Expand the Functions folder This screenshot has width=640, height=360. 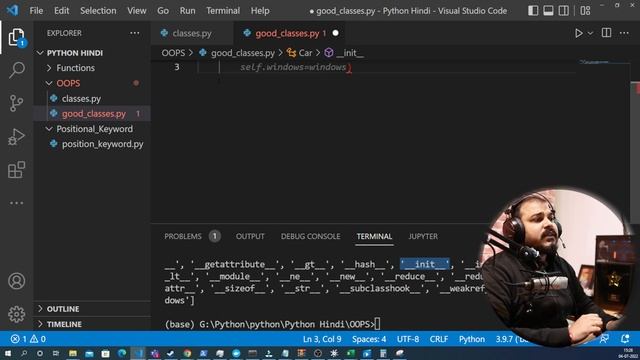pos(76,68)
